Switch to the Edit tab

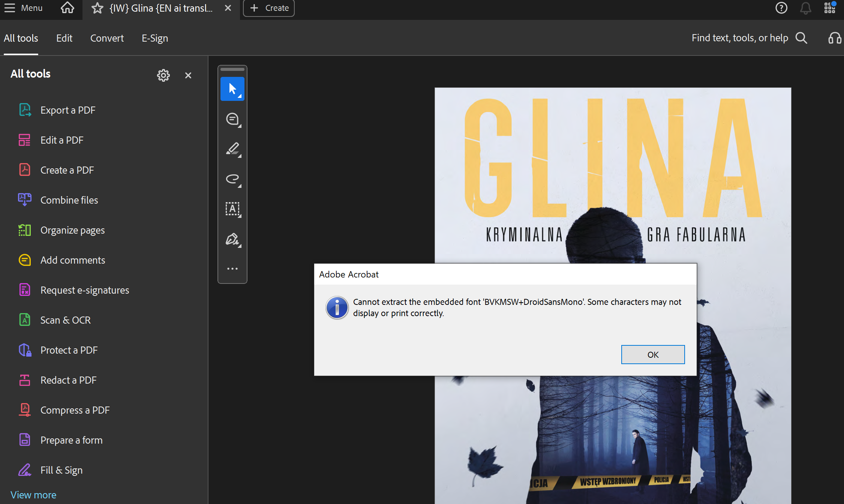tap(64, 38)
